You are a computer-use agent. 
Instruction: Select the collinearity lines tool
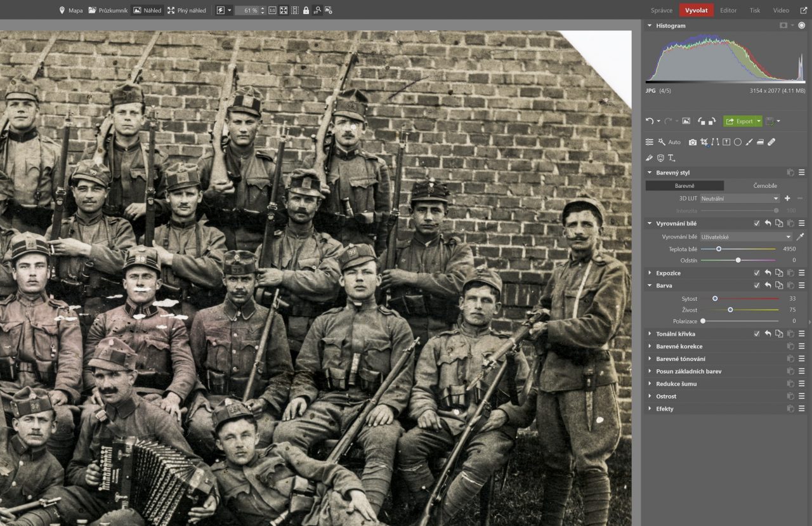point(715,142)
